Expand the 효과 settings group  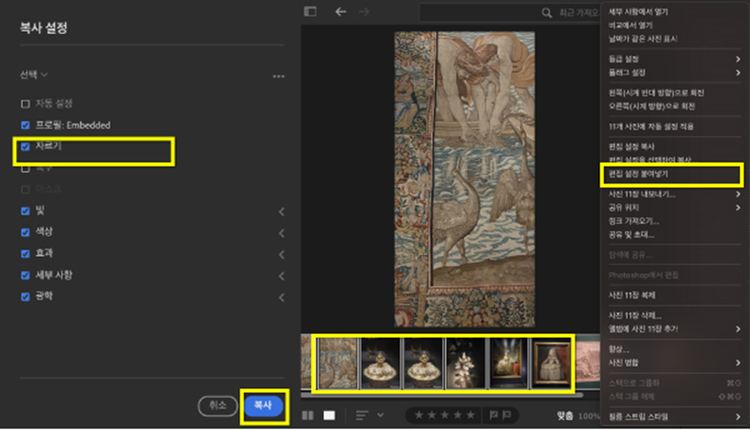(x=282, y=254)
